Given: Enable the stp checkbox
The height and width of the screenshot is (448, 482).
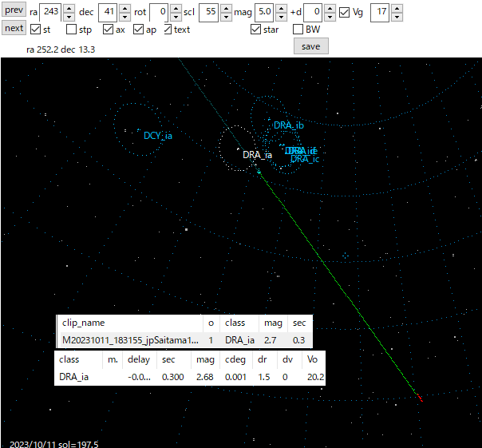Looking at the screenshot, I should pyautogui.click(x=71, y=30).
